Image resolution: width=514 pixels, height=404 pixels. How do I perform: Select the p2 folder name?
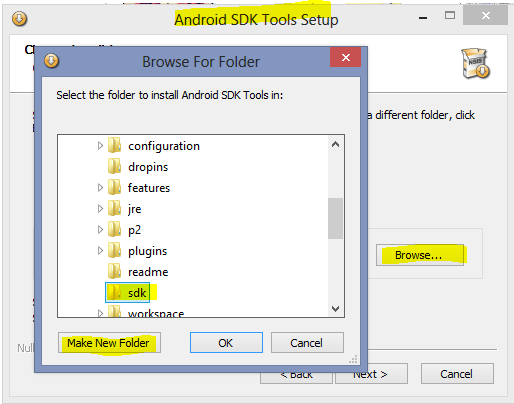[x=135, y=230]
